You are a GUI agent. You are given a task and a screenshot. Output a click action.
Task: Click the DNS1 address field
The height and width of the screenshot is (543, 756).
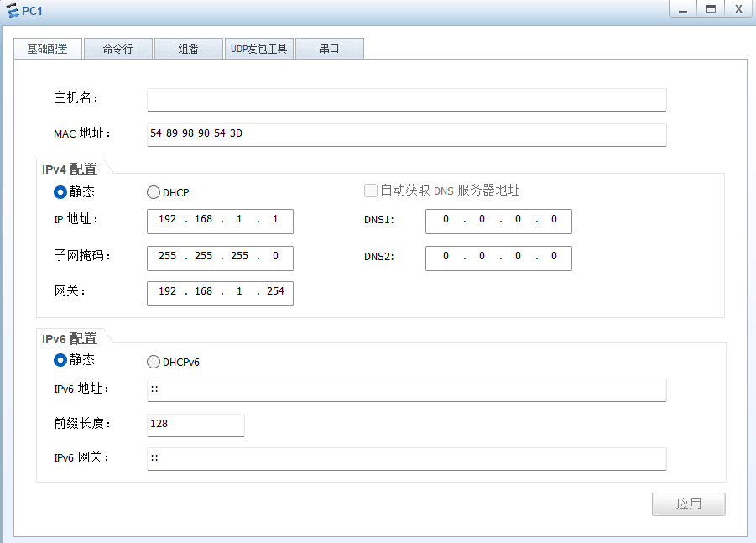[498, 221]
